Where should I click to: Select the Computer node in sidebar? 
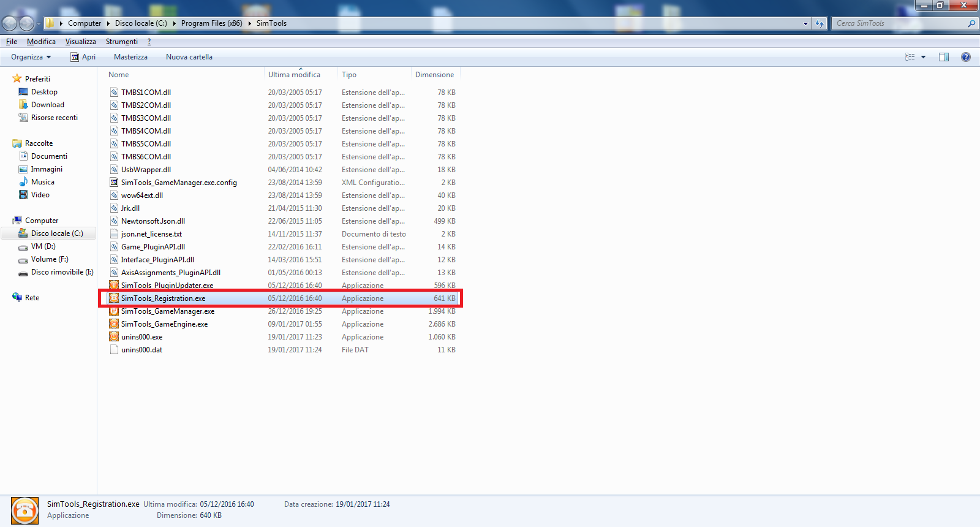point(42,221)
